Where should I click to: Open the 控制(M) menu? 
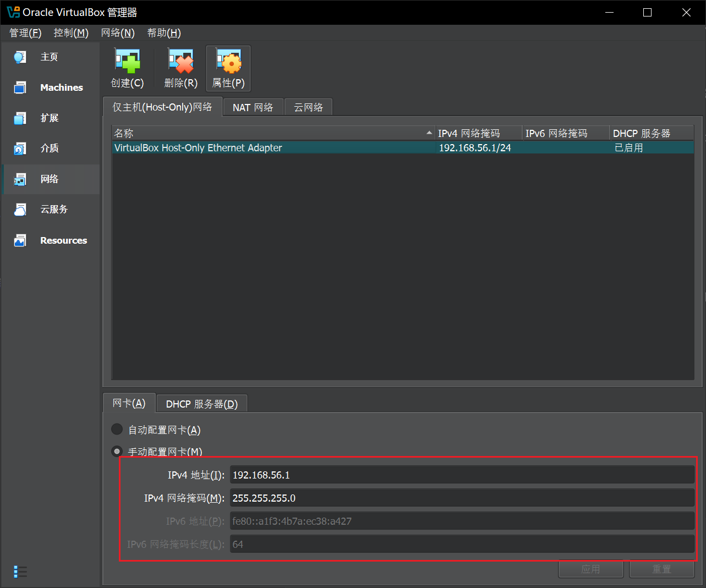click(71, 33)
